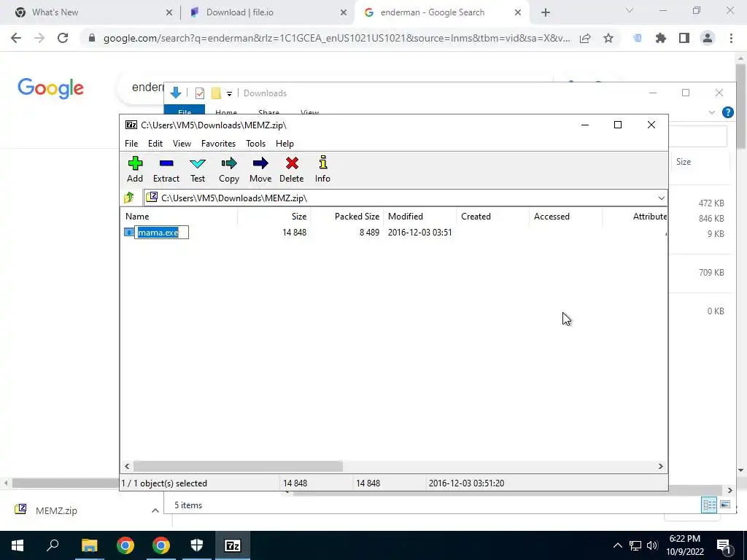Show hidden system tray icons
This screenshot has width=747, height=560.
click(617, 545)
